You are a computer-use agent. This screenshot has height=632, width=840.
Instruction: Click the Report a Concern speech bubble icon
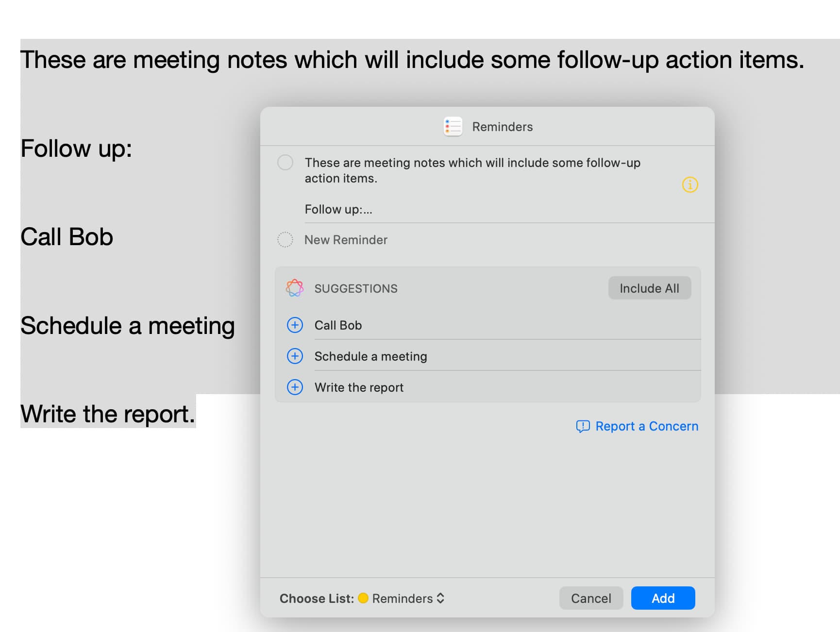tap(583, 426)
